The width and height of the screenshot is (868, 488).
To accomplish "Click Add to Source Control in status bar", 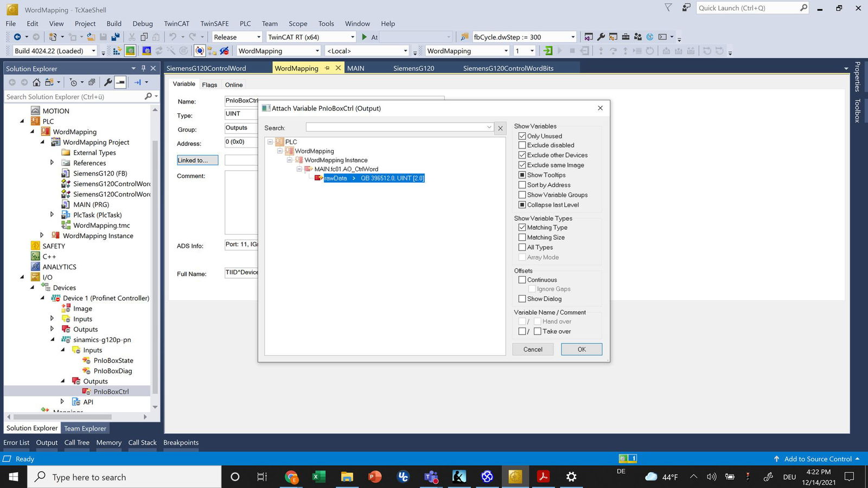I will (x=818, y=459).
